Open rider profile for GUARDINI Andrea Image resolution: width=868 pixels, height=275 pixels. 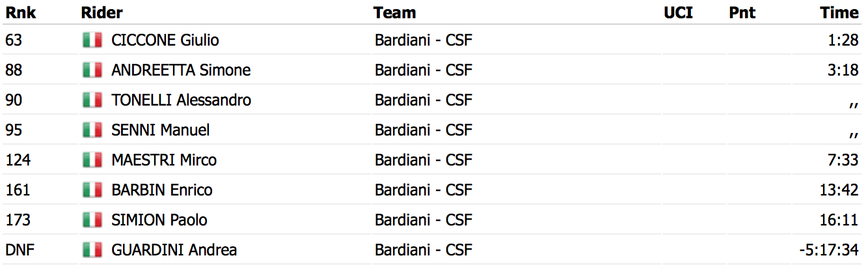tap(174, 250)
